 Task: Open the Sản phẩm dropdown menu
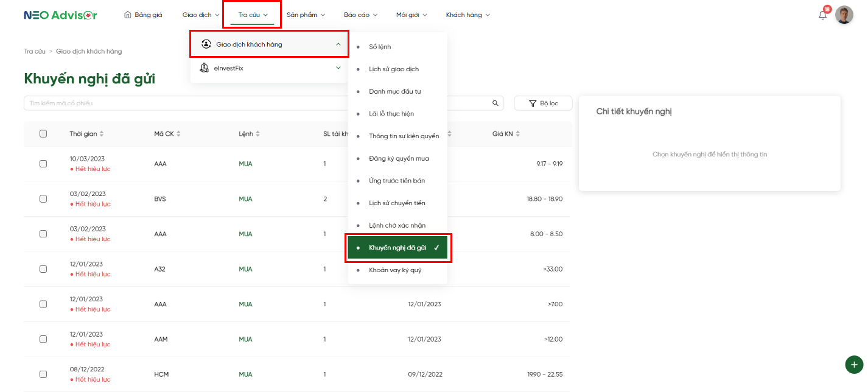[306, 15]
